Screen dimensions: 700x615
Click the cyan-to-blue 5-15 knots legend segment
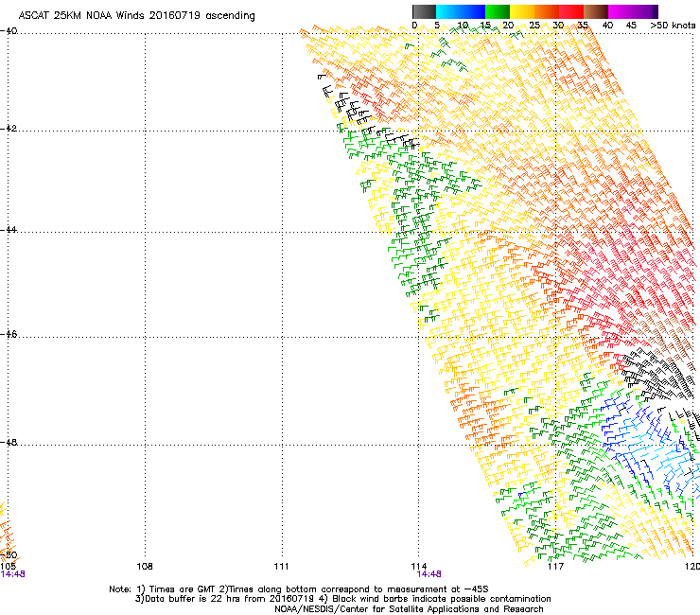click(x=461, y=11)
